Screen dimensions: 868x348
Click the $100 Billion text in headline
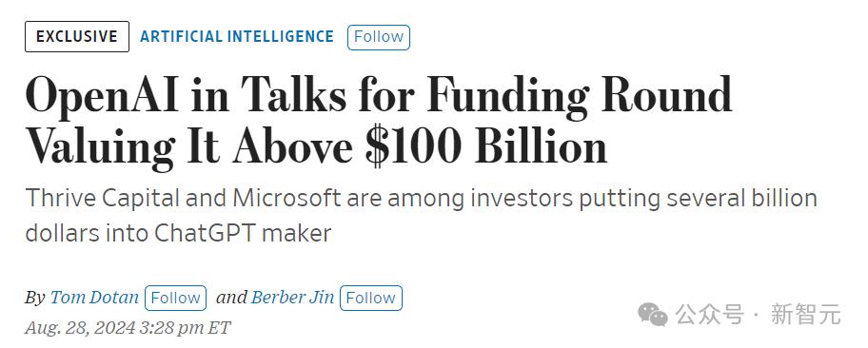[486, 146]
